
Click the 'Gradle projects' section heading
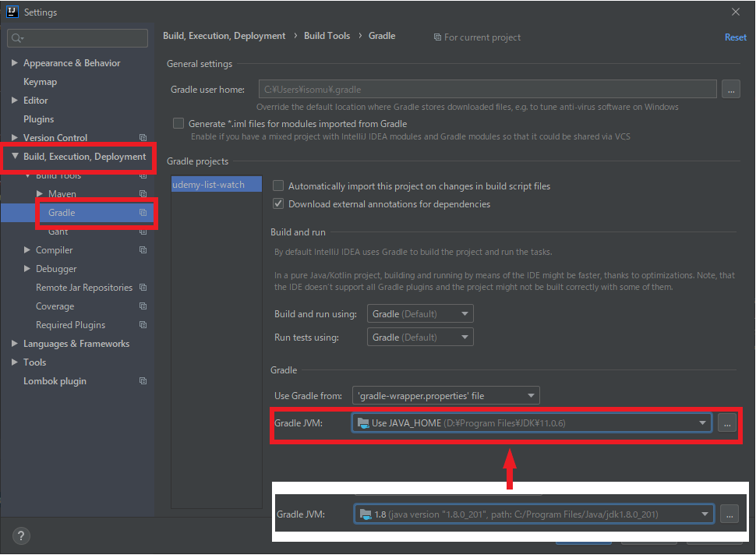198,161
